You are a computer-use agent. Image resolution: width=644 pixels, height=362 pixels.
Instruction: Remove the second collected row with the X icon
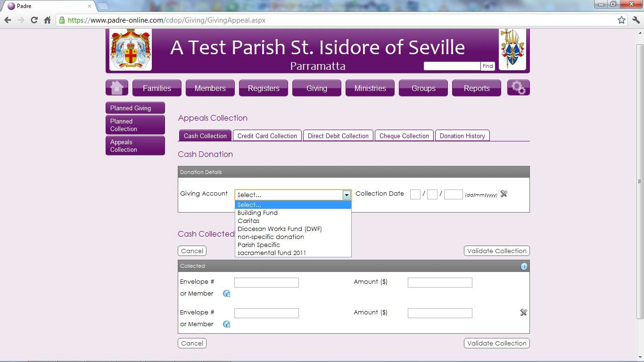pyautogui.click(x=523, y=313)
